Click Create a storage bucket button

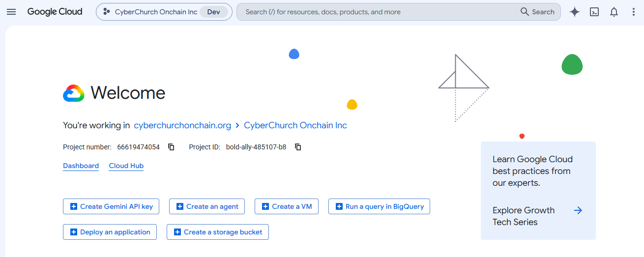[218, 232]
